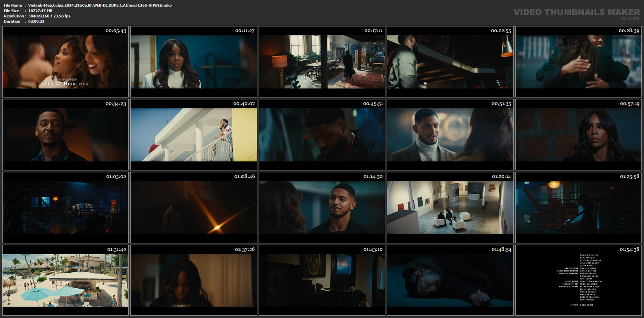
Task: Select the thumbnail at 01:03:02
Action: (65, 207)
